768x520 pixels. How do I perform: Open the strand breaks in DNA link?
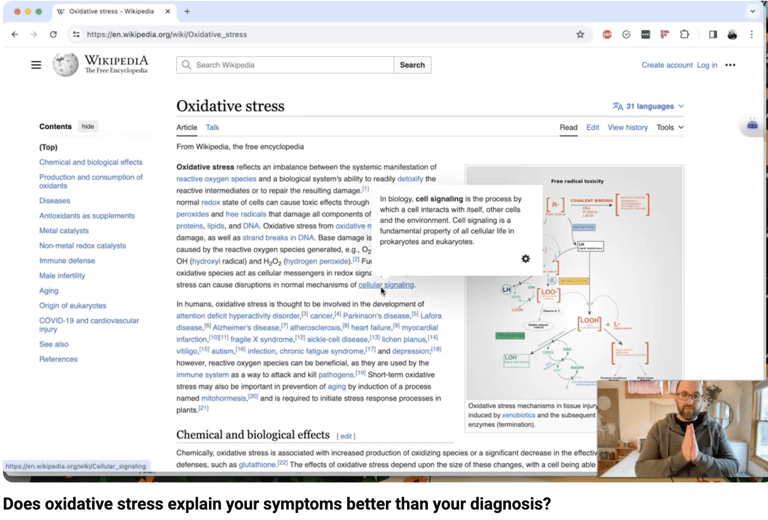tap(278, 237)
